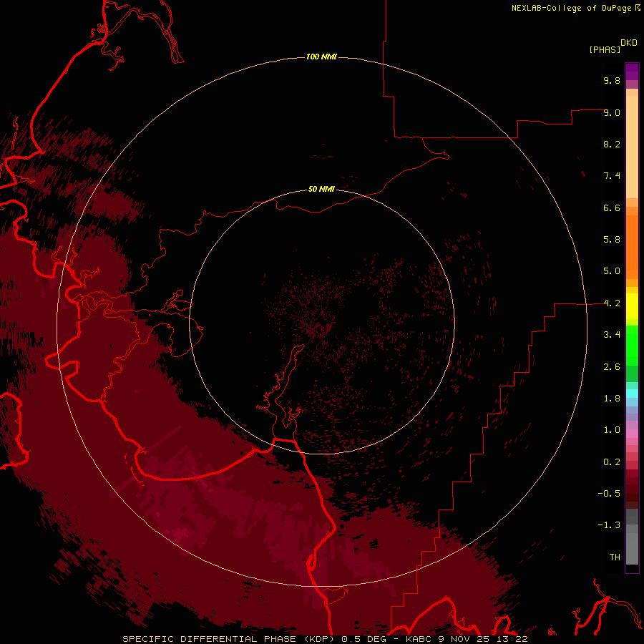644x644 pixels.
Task: Select the -1.3 scale value
Action: pyautogui.click(x=609, y=525)
